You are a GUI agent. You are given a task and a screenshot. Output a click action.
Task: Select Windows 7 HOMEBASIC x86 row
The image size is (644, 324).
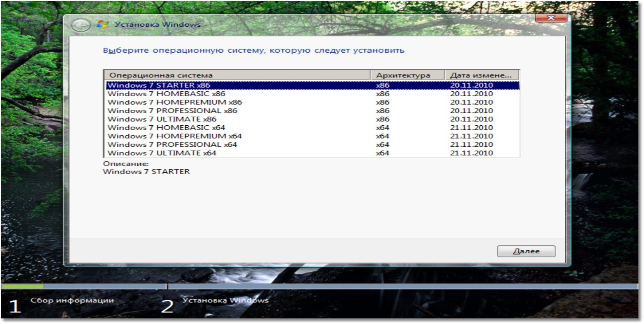point(312,94)
